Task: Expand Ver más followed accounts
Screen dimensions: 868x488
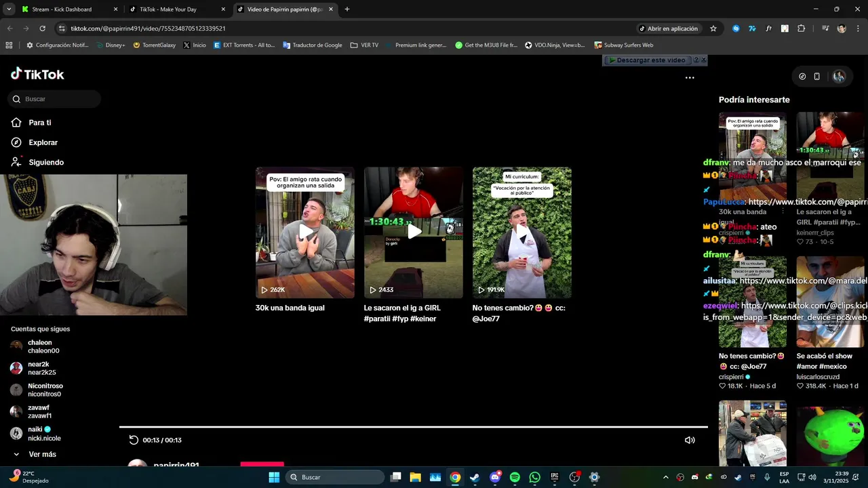Action: tap(34, 454)
